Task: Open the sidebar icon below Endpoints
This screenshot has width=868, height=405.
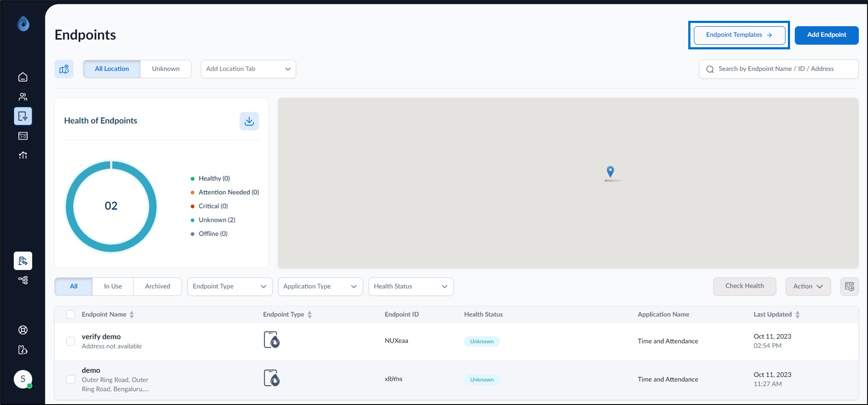Action: point(23,136)
